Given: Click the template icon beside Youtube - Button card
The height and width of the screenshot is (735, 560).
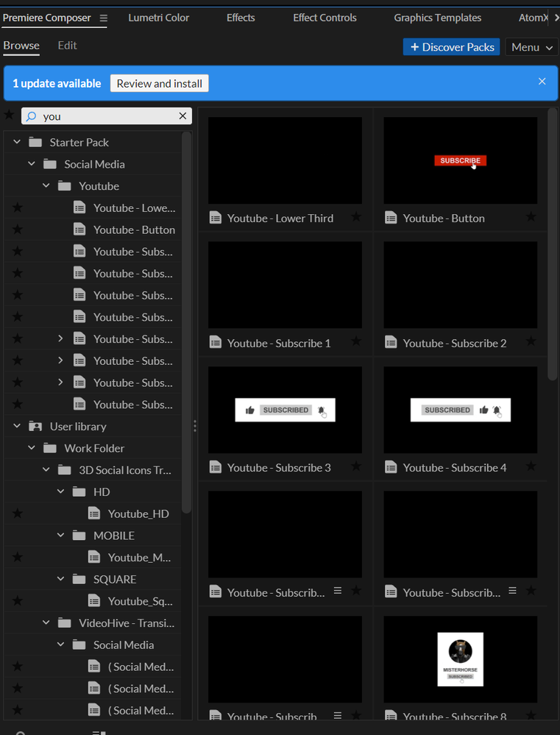Looking at the screenshot, I should click(x=391, y=218).
